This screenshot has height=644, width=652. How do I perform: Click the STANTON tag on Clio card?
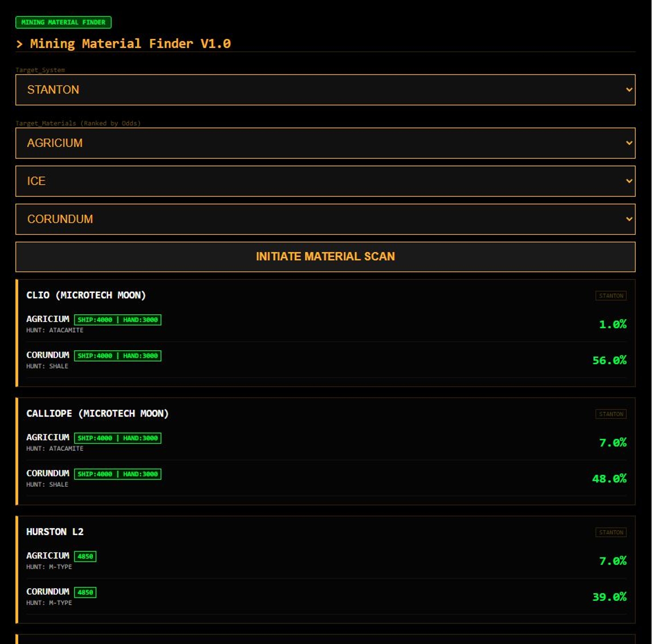(611, 296)
